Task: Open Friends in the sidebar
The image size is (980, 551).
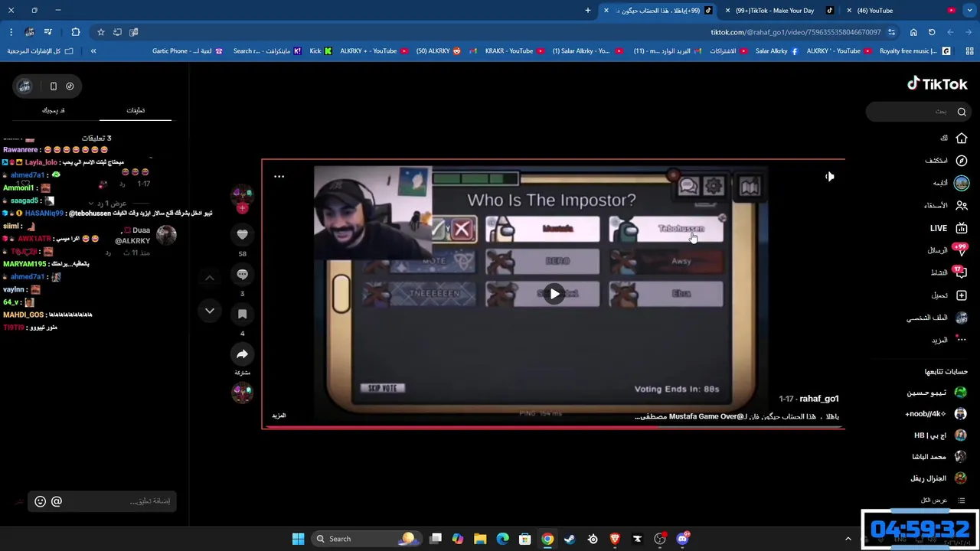Action: point(946,205)
